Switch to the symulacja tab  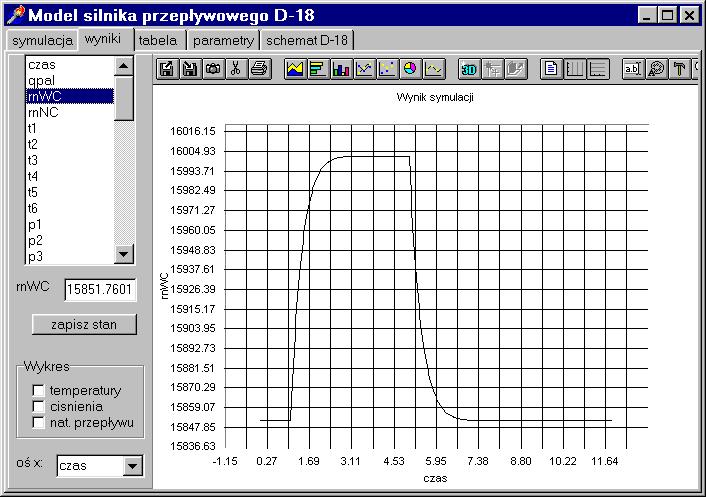pos(42,41)
